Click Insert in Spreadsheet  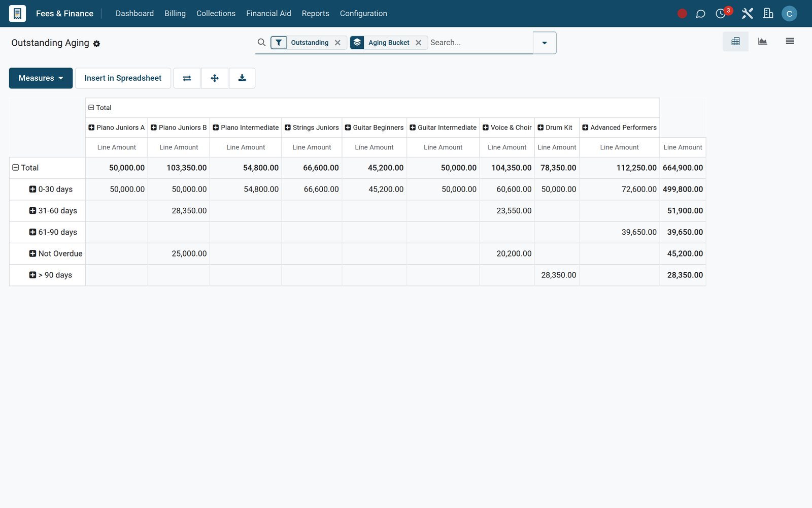[123, 78]
